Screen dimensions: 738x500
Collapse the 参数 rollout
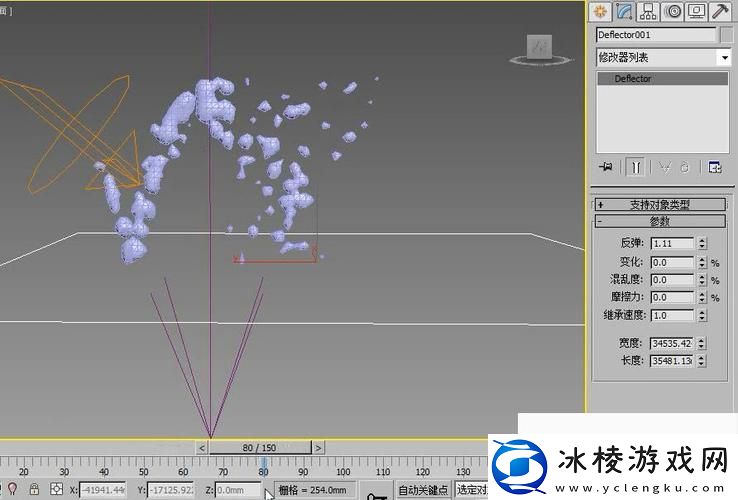pos(660,221)
